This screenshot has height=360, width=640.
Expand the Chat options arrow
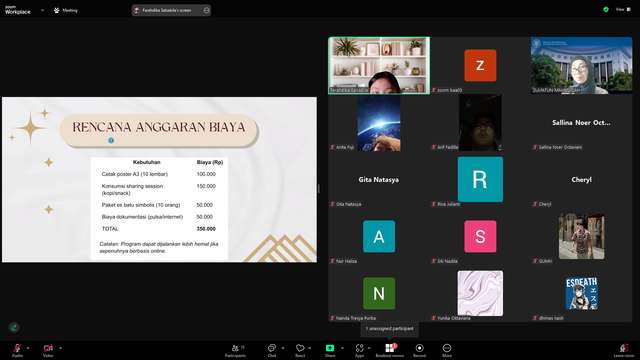[x=283, y=348]
